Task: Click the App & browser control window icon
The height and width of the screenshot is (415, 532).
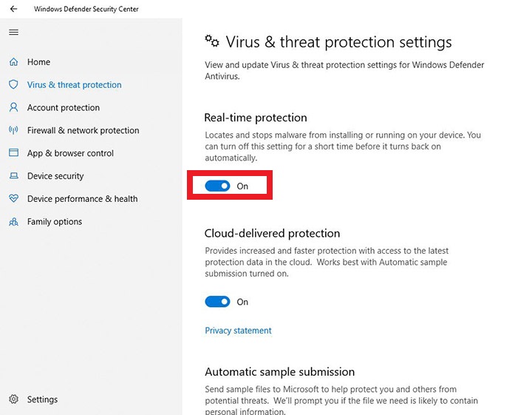Action: click(x=13, y=153)
